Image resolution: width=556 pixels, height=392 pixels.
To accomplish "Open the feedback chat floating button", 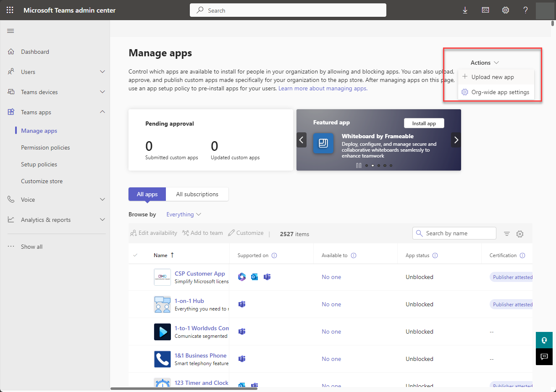I will (x=544, y=357).
